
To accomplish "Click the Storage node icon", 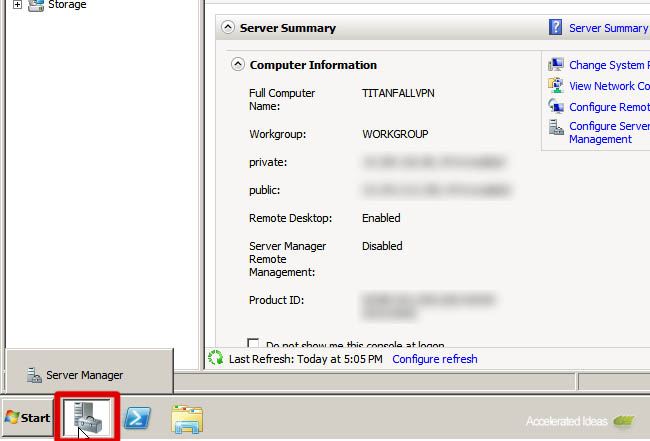I will [36, 5].
